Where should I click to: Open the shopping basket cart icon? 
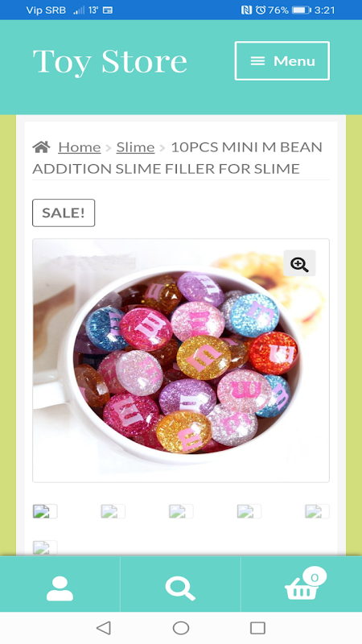pyautogui.click(x=302, y=586)
